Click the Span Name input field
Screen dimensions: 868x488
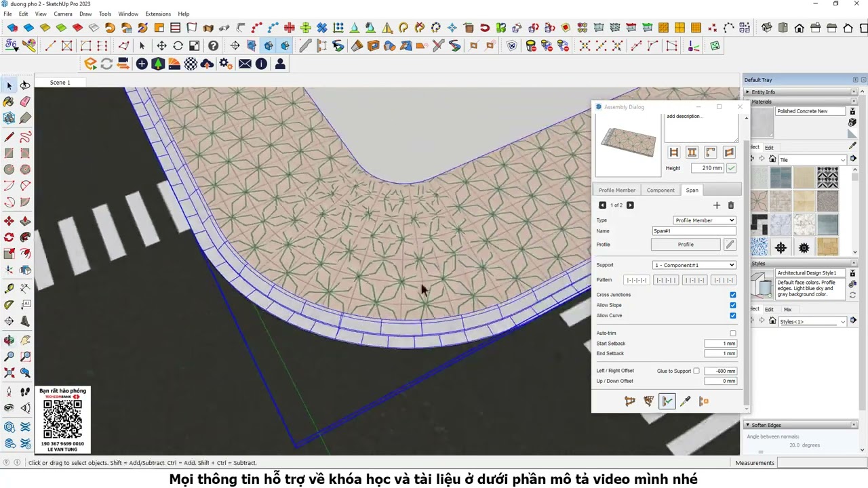pyautogui.click(x=694, y=231)
